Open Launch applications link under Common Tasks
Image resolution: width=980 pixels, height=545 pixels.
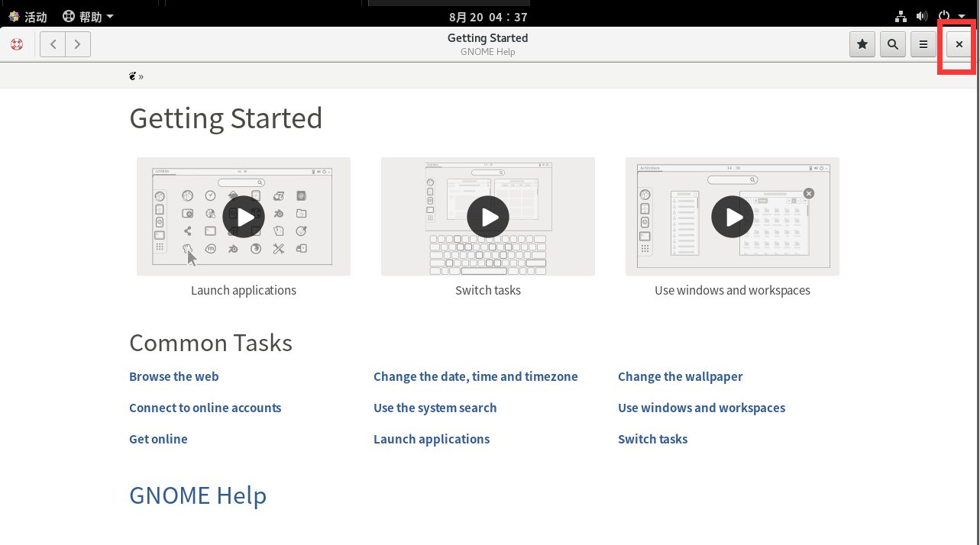coord(432,439)
